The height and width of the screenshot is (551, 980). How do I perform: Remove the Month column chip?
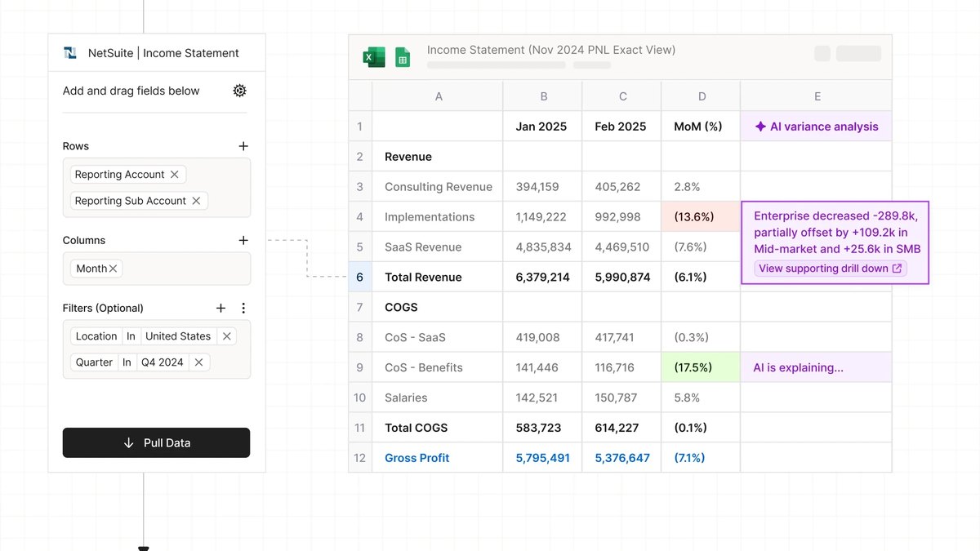pos(114,269)
